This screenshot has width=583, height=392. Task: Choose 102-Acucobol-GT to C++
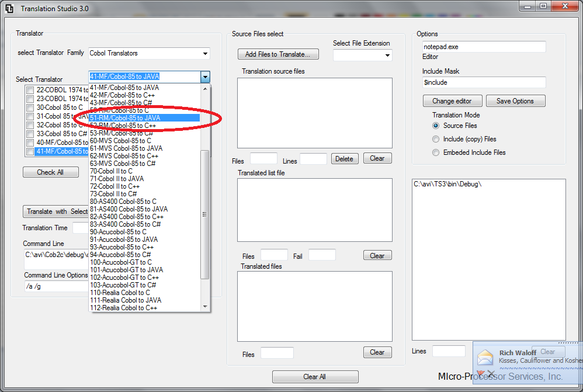[145, 277]
